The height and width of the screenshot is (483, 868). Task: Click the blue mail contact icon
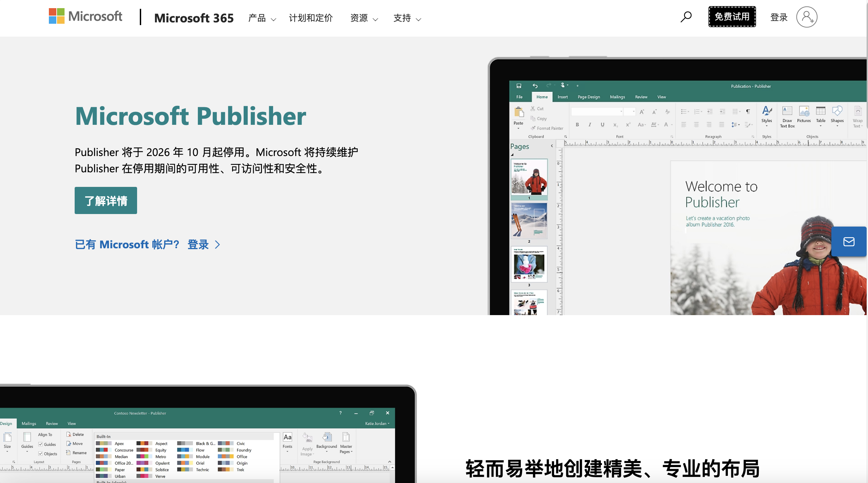pyautogui.click(x=849, y=241)
